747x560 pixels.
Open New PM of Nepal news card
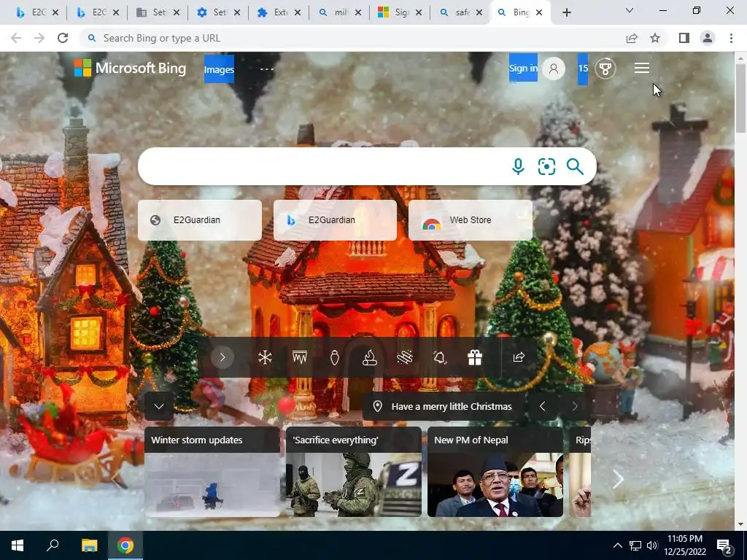pyautogui.click(x=495, y=472)
